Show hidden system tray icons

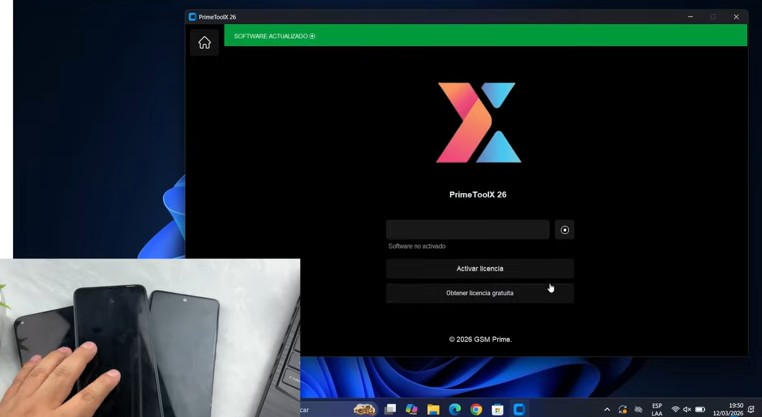pos(607,410)
